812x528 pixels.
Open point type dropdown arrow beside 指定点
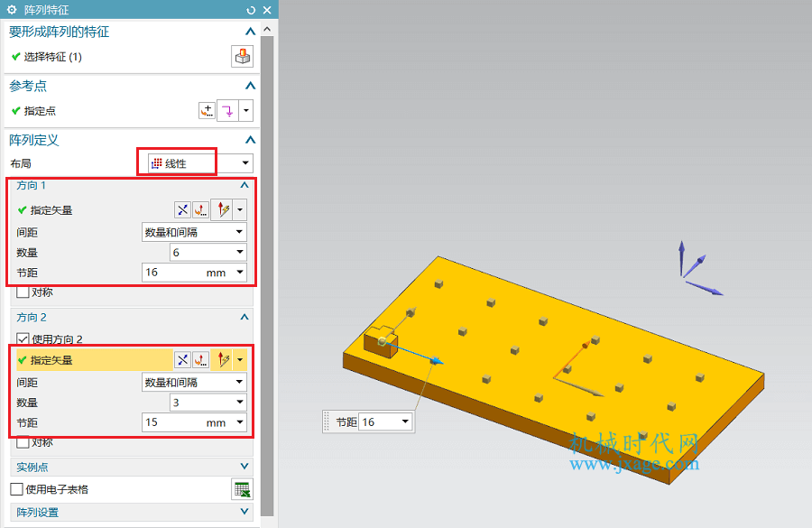[246, 110]
